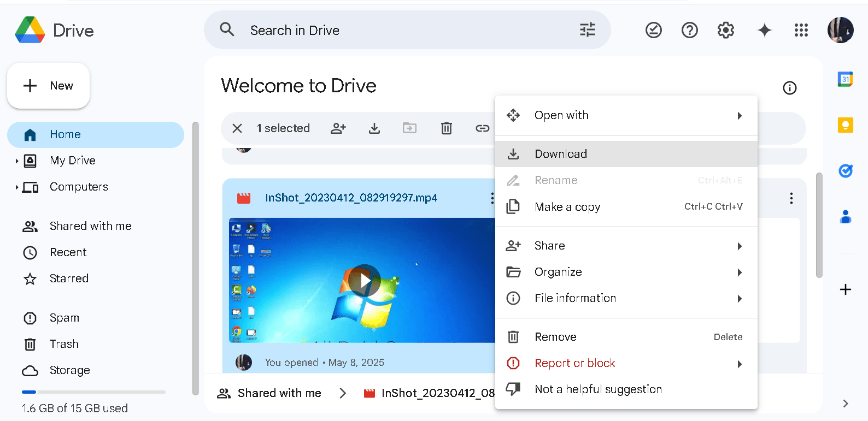The image size is (868, 421).
Task: Click the New button
Action: pos(48,86)
